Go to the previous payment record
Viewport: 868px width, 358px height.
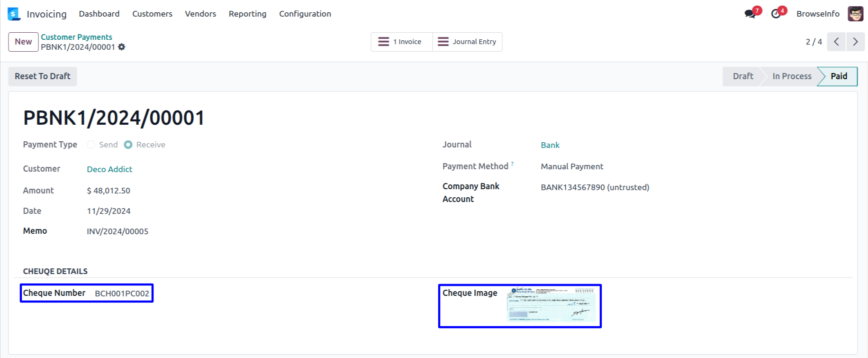coord(836,42)
